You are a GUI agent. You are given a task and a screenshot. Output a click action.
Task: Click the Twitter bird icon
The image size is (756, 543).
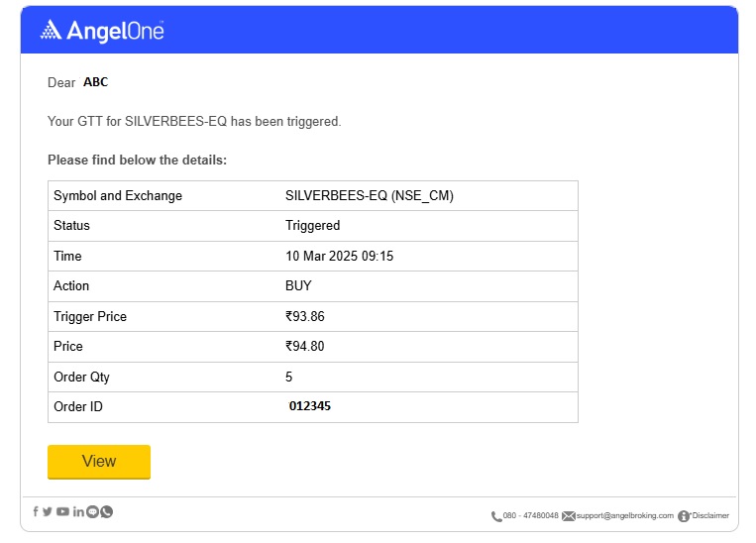[x=48, y=512]
